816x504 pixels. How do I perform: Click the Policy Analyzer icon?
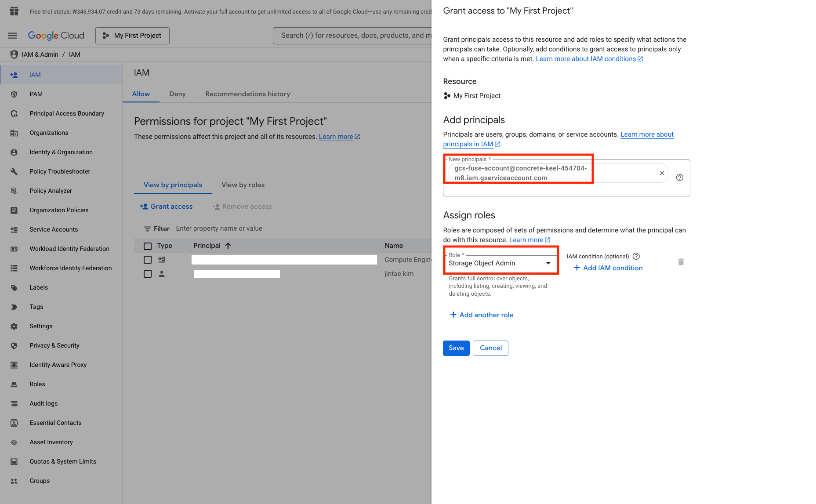pyautogui.click(x=14, y=191)
